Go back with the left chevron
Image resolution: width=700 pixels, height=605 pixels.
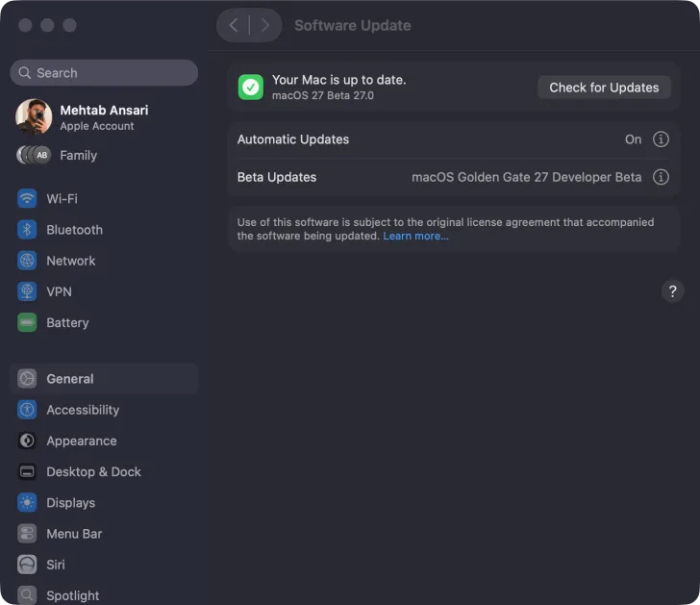click(234, 25)
